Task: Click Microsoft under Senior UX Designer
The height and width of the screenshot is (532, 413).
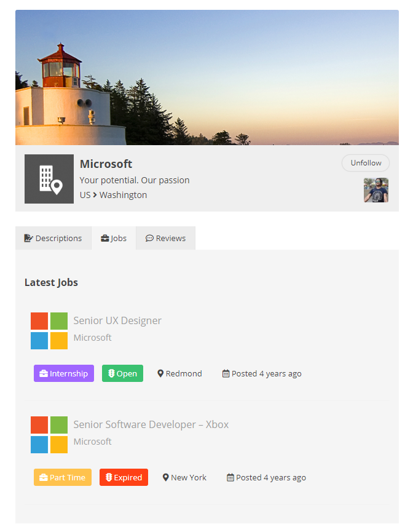Action: [92, 338]
